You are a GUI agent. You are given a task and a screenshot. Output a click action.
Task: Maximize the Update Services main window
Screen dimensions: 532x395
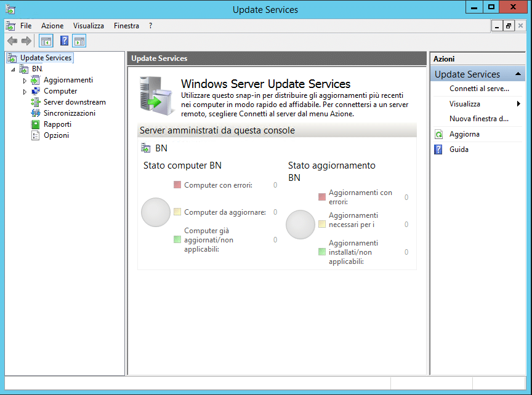click(x=491, y=7)
